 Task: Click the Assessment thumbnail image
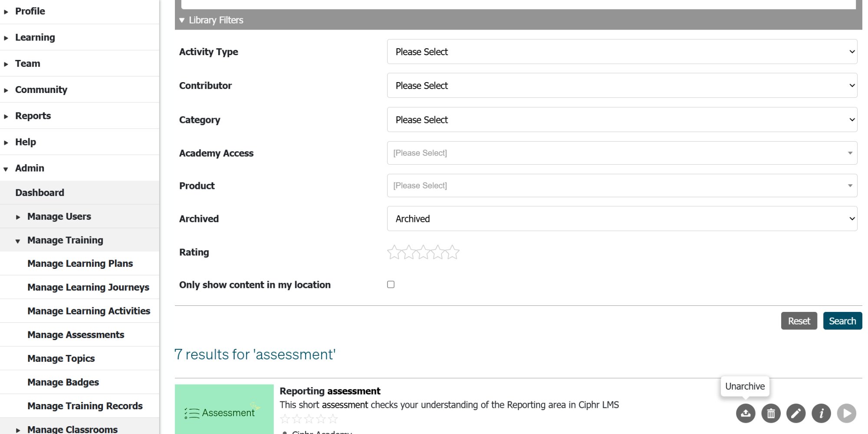click(x=224, y=409)
